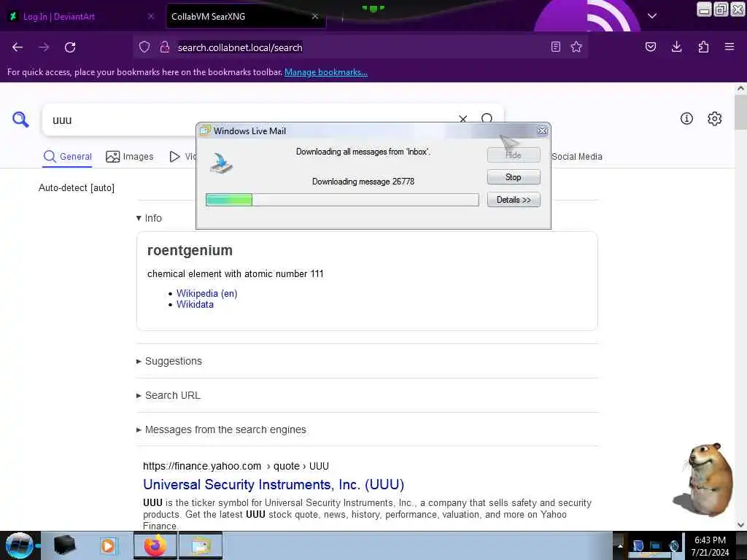Open the network tray icon
The width and height of the screenshot is (747, 560).
click(656, 546)
